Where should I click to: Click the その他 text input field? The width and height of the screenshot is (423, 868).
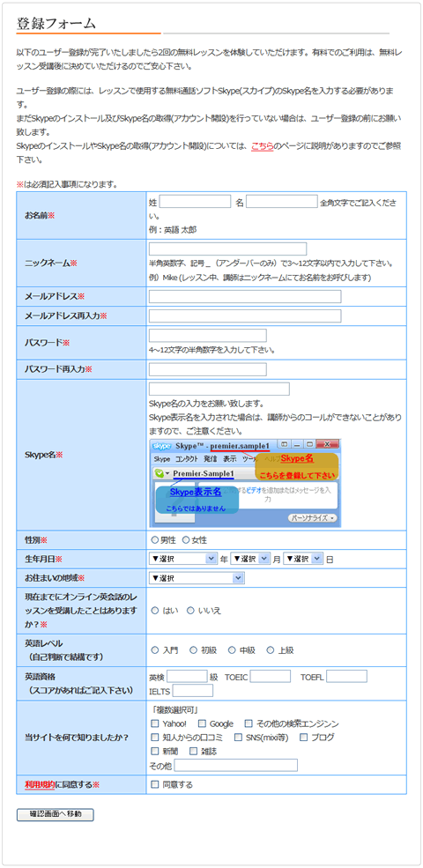(236, 766)
